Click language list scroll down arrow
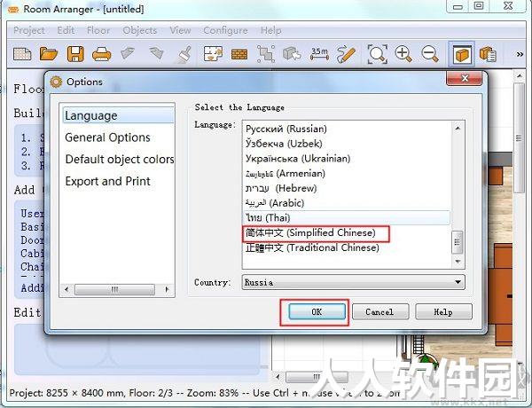The height and width of the screenshot is (408, 532). [x=458, y=262]
